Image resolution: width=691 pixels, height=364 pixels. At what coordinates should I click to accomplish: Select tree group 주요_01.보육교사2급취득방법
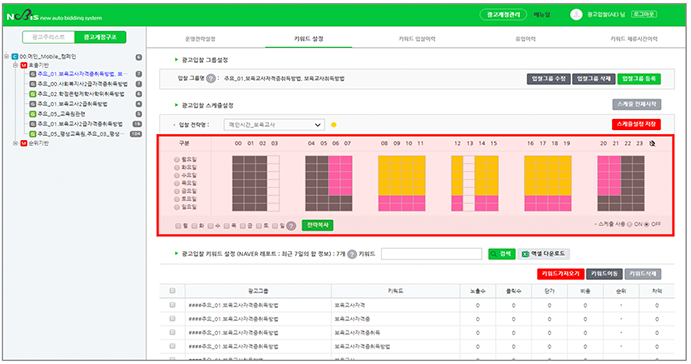click(x=72, y=104)
